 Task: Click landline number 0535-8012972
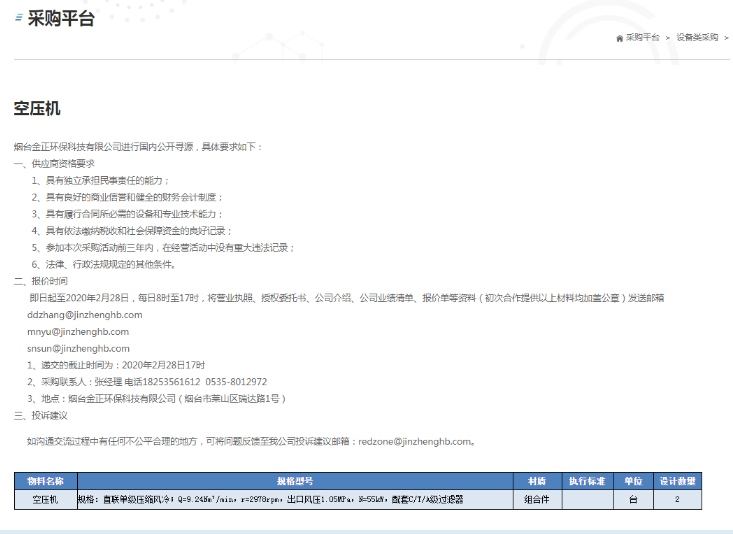click(237, 382)
